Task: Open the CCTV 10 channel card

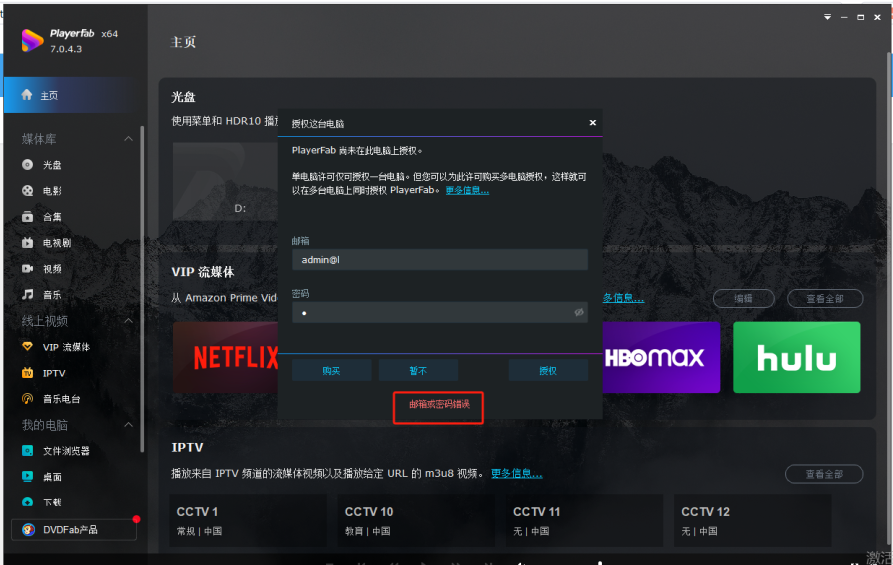Action: 416,521
